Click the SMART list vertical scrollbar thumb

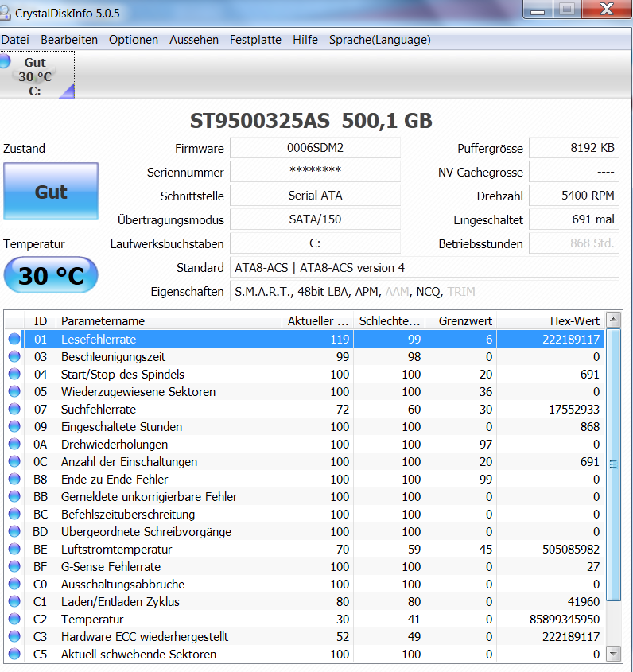614,465
